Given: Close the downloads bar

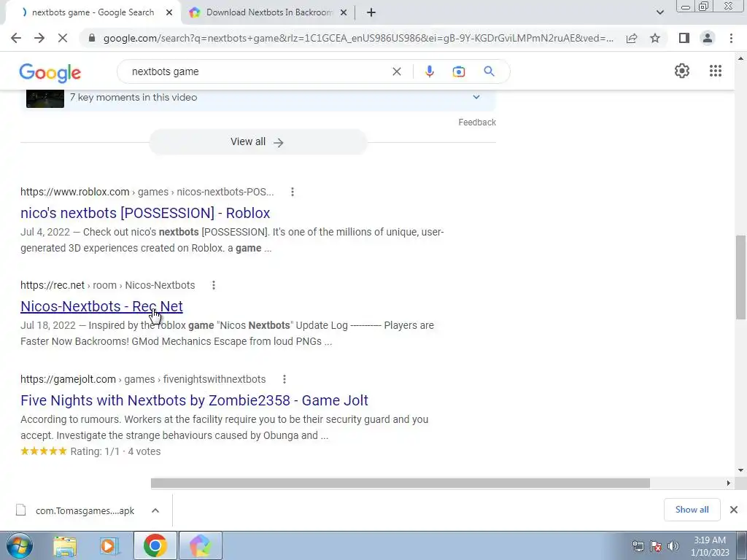Looking at the screenshot, I should coord(734,510).
